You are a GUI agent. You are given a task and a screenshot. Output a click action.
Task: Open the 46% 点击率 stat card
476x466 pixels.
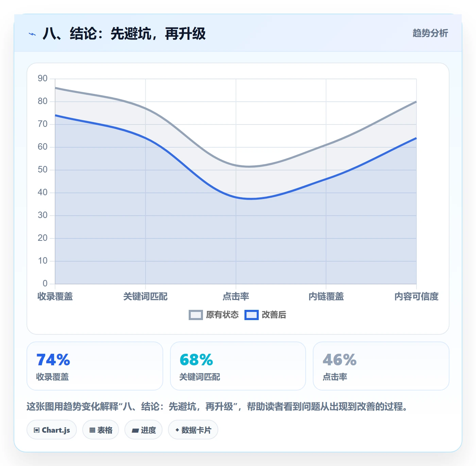[x=381, y=366]
